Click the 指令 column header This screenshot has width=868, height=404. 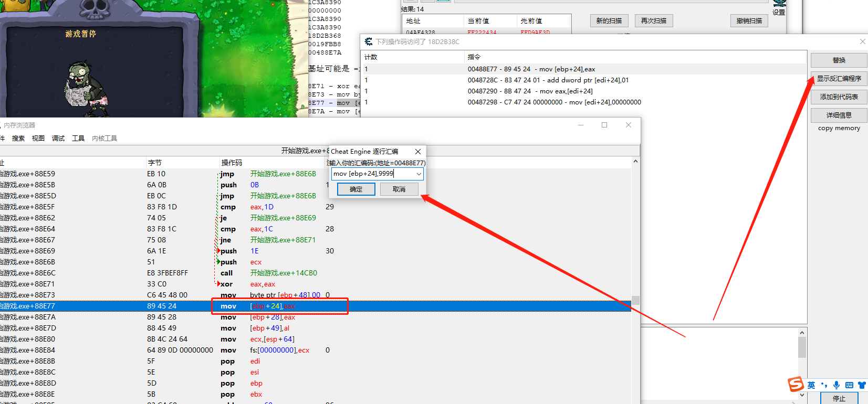click(x=635, y=57)
